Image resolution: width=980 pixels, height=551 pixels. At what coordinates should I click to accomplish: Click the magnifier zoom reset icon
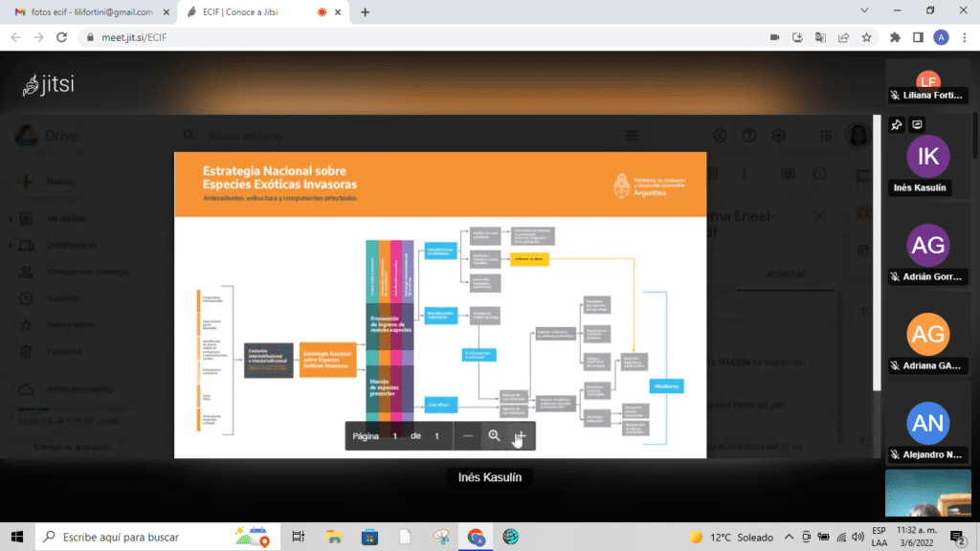coord(494,436)
